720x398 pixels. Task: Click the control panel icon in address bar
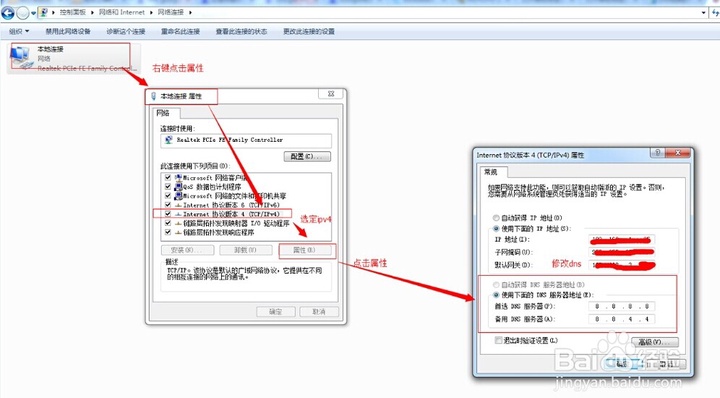point(44,12)
